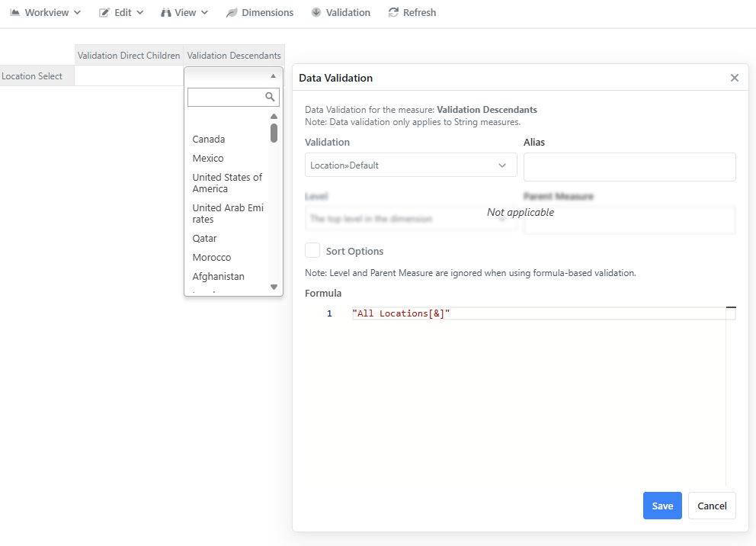Click the list scroll down arrow
This screenshot has height=546, width=756.
(x=274, y=287)
